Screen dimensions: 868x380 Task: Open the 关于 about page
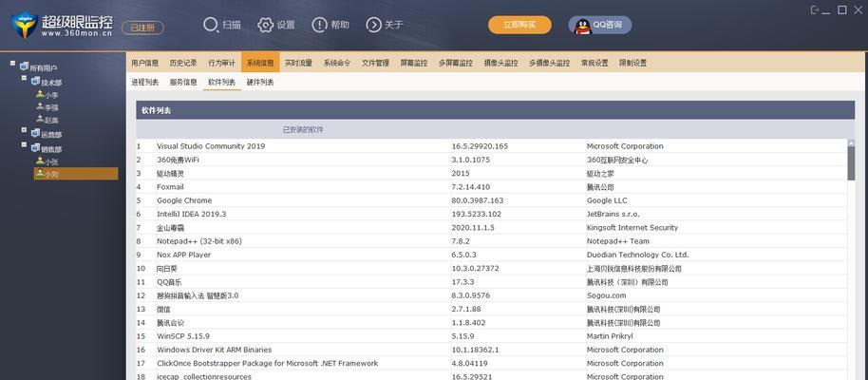point(385,25)
